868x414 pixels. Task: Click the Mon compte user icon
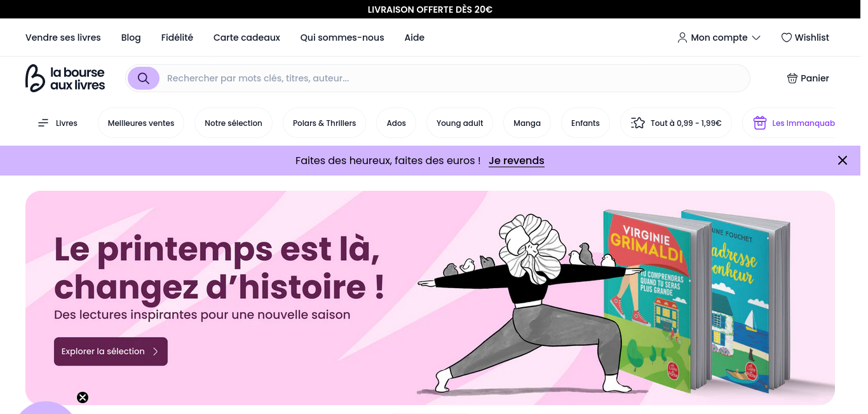[x=682, y=38]
